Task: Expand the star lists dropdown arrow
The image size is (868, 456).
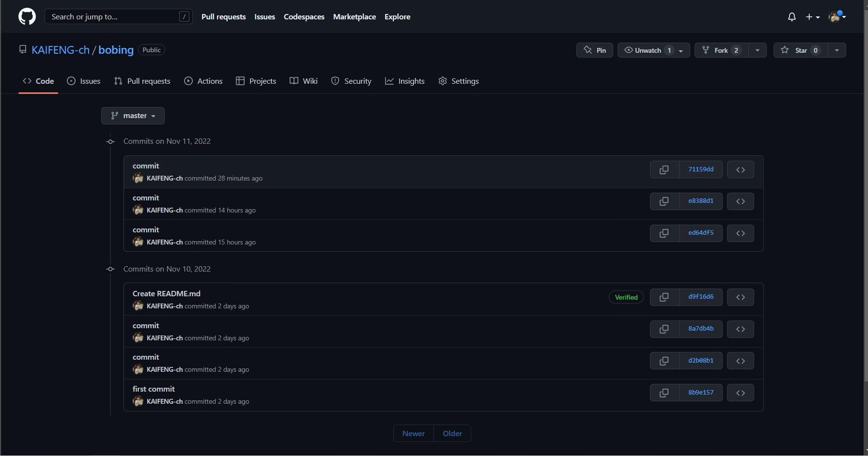Action: pyautogui.click(x=837, y=50)
